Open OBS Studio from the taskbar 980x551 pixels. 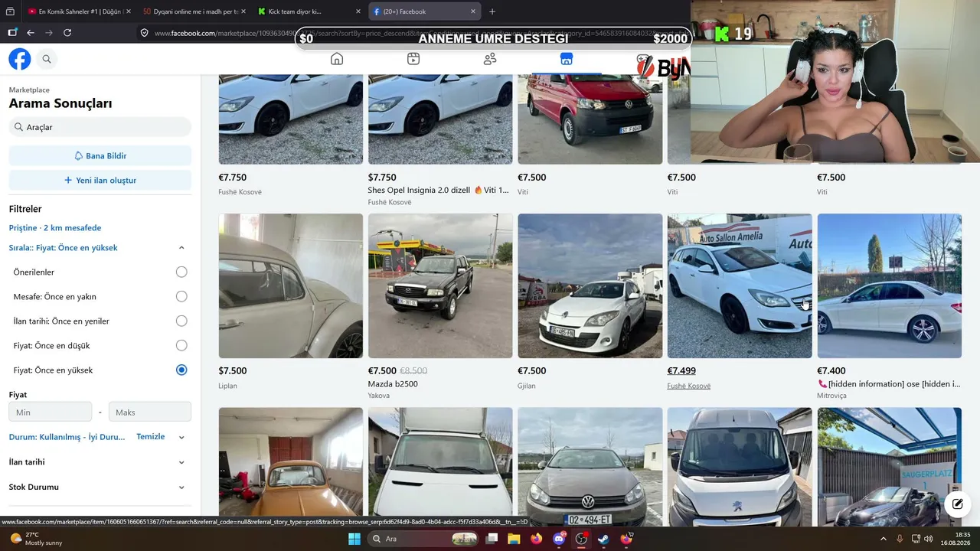pos(581,539)
